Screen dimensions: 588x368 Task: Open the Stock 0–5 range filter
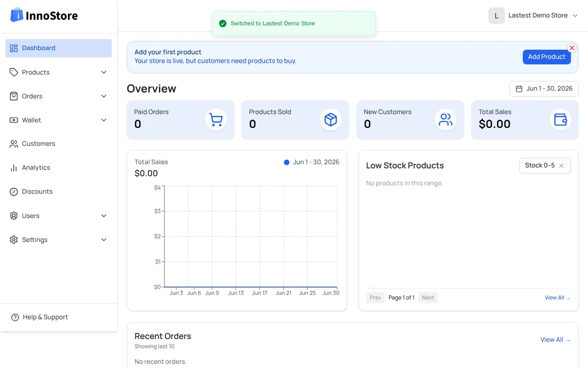click(545, 166)
